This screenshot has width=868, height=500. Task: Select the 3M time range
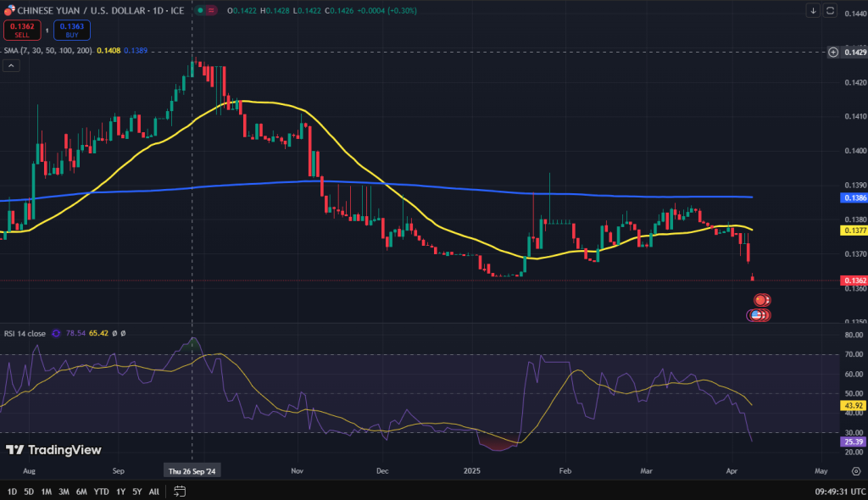(x=64, y=492)
